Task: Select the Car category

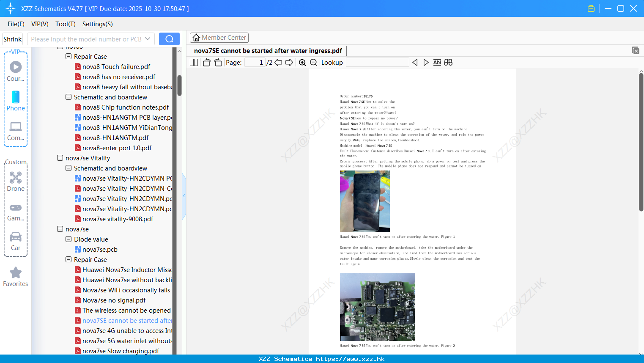Action: coord(16,241)
